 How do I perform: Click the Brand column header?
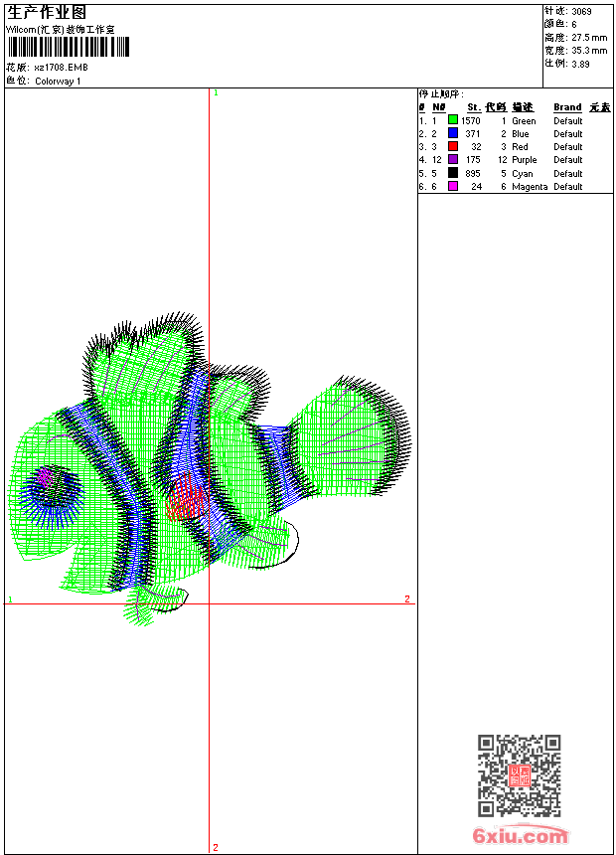(567, 107)
